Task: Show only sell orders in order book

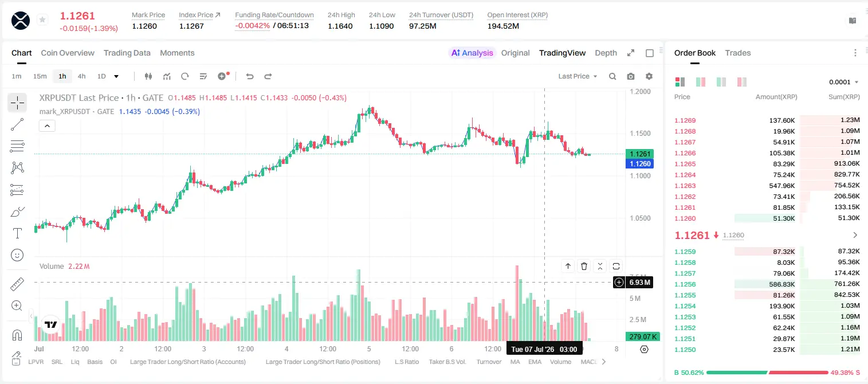Action: (x=741, y=82)
